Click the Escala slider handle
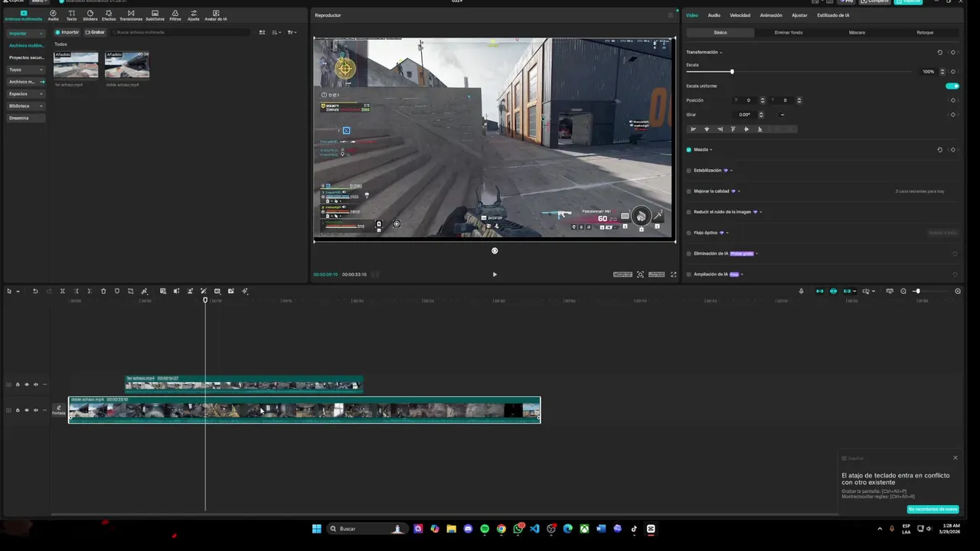980x551 pixels. coord(732,71)
